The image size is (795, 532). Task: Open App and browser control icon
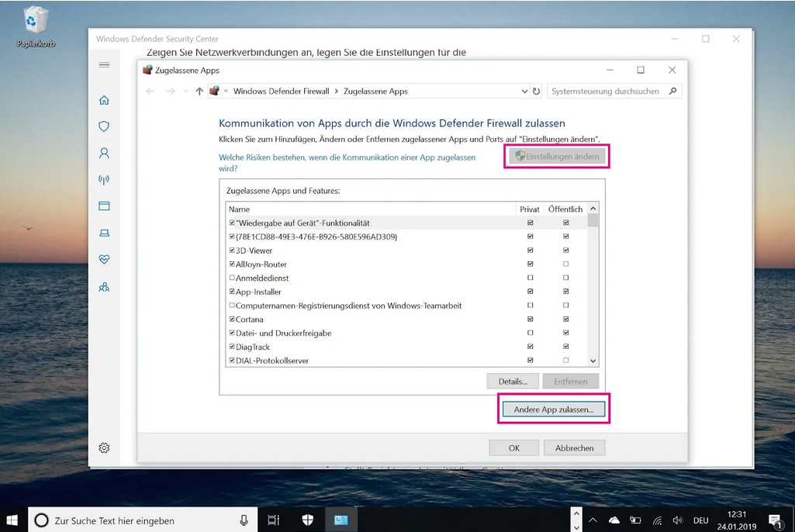point(104,206)
